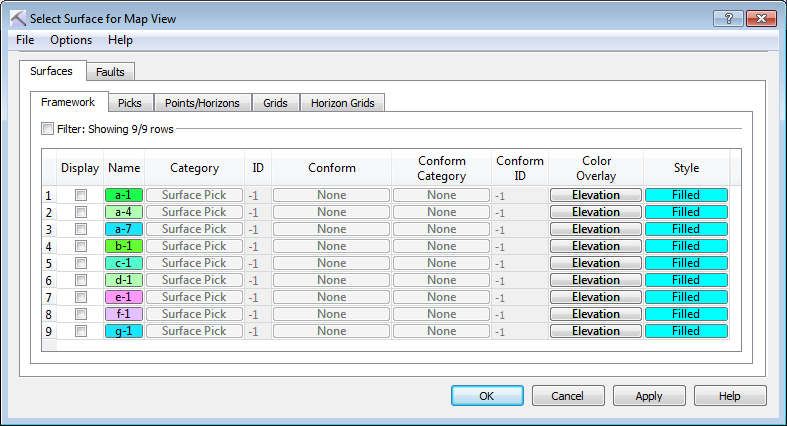Click the Apply button
This screenshot has height=426, width=787.
pos(649,396)
